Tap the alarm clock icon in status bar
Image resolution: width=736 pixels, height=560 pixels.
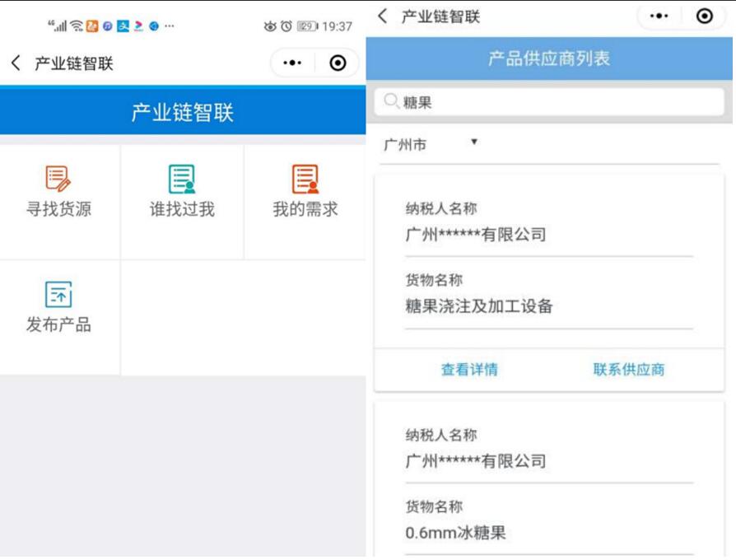286,26
